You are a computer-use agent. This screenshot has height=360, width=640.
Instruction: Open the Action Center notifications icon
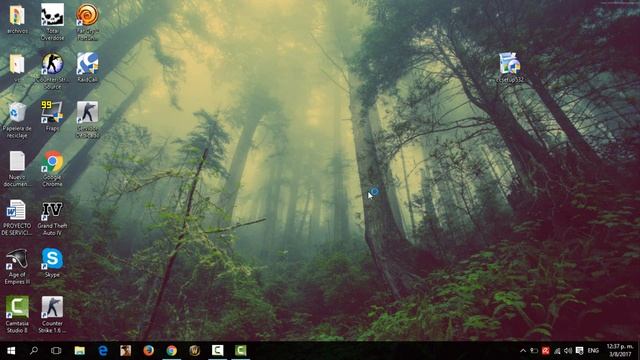click(579, 351)
